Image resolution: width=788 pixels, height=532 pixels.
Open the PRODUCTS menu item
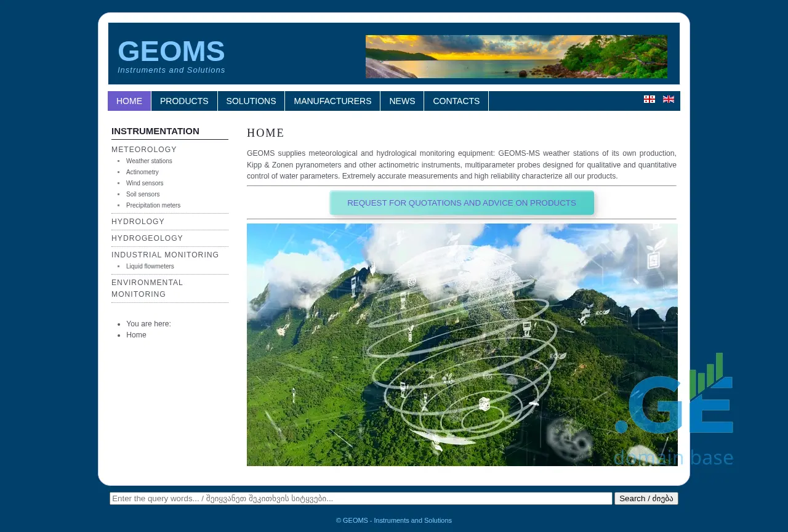click(x=184, y=101)
